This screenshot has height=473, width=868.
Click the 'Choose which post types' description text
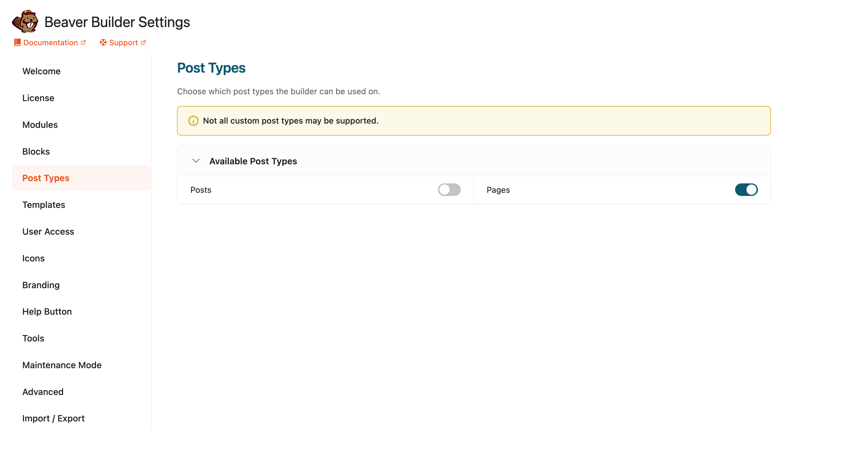tap(279, 91)
